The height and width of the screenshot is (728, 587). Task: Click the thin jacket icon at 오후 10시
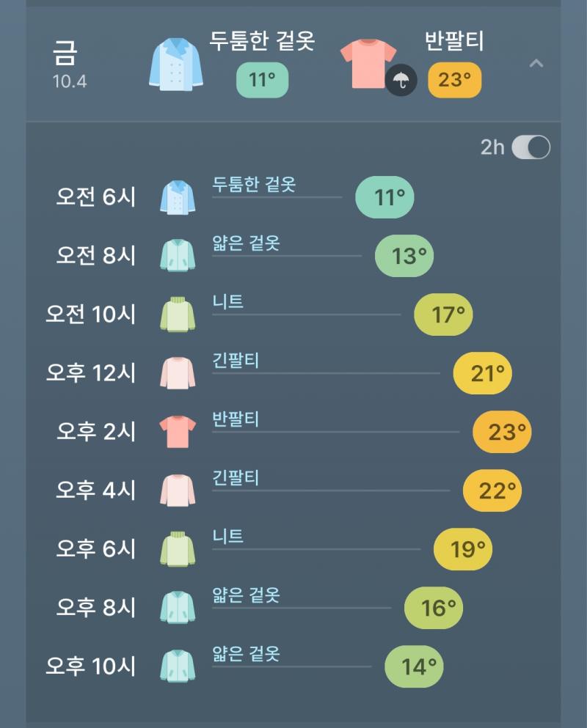point(178,666)
